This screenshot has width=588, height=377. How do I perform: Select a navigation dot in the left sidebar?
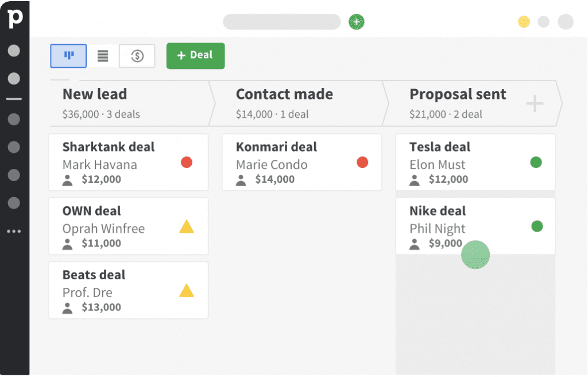pos(14,79)
